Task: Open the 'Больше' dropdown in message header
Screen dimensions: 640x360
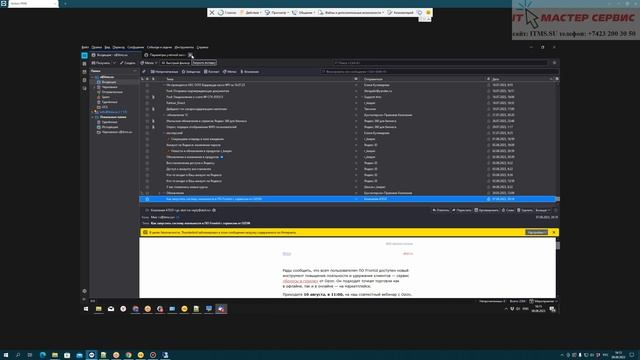Action: 542,210
